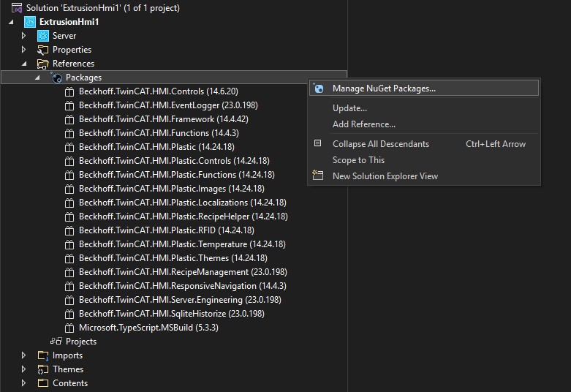This screenshot has height=392, width=571.
Task: Click package icon beside Plastic.Themes
Action: 69,258
